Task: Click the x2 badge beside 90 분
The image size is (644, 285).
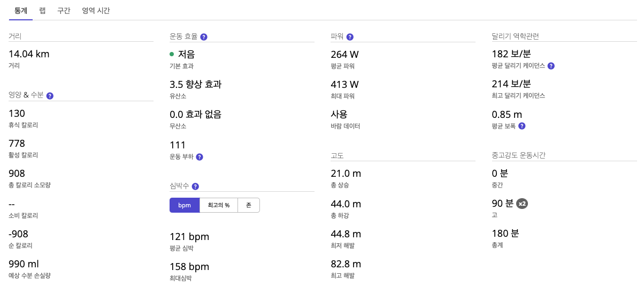Action: click(522, 204)
